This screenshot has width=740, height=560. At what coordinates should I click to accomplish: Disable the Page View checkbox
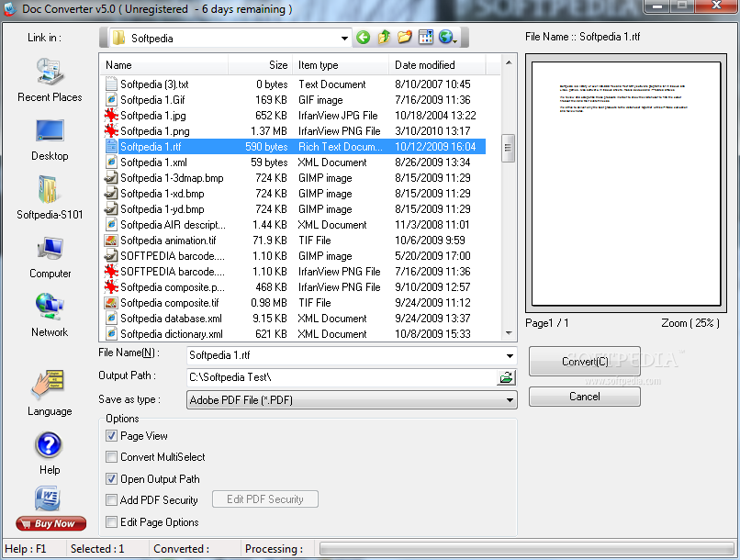tap(111, 436)
